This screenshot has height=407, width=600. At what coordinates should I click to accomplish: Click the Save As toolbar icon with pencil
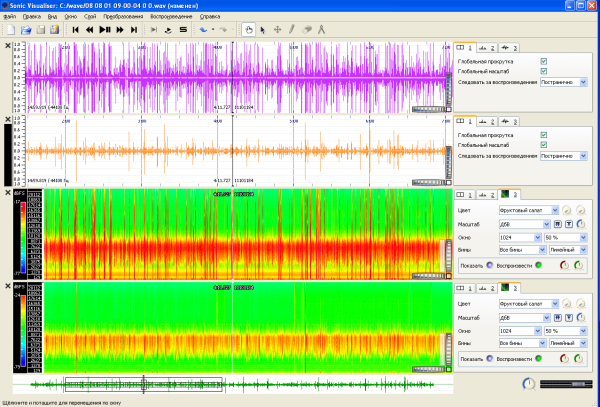(55, 29)
